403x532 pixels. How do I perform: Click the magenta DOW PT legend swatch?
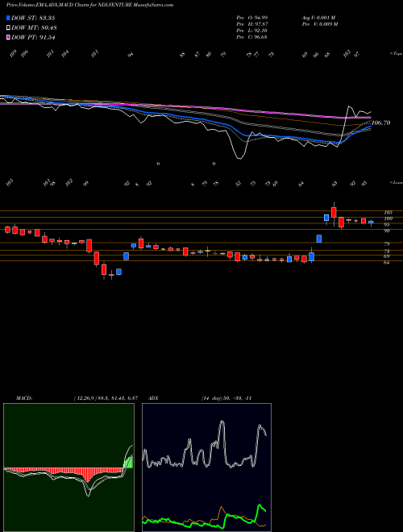(x=9, y=37)
